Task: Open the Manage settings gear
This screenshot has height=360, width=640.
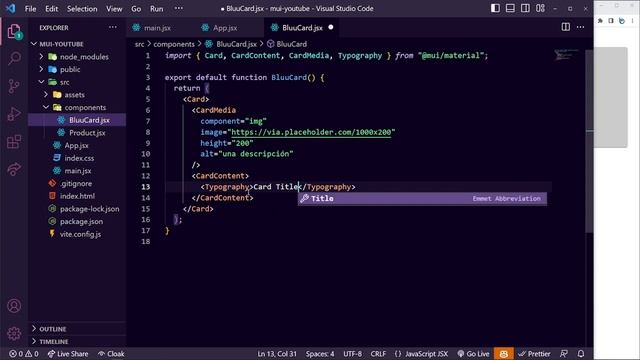Action: click(14, 333)
